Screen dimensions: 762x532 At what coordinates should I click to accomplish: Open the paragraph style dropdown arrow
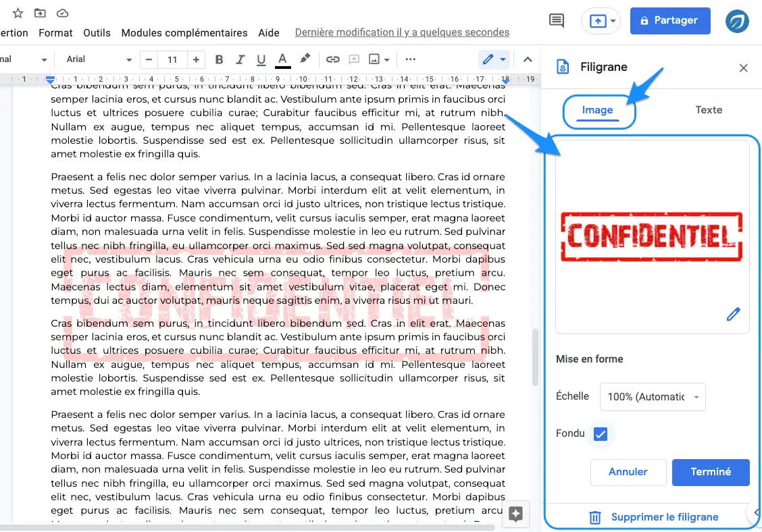tap(44, 60)
